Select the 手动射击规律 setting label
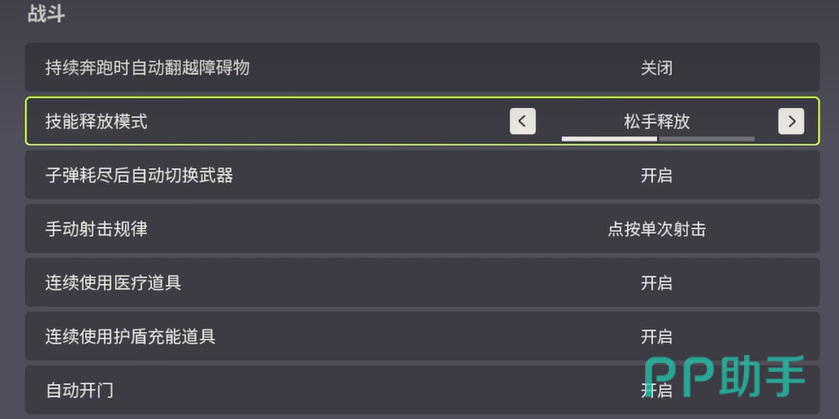 click(96, 229)
